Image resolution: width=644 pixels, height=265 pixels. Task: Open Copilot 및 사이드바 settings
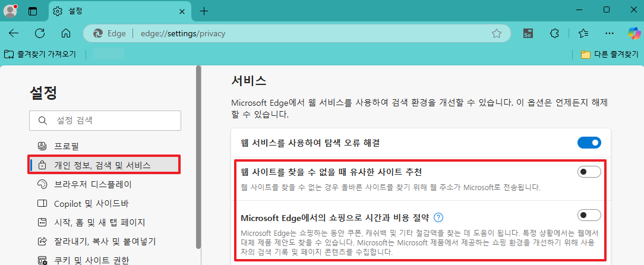click(105, 203)
